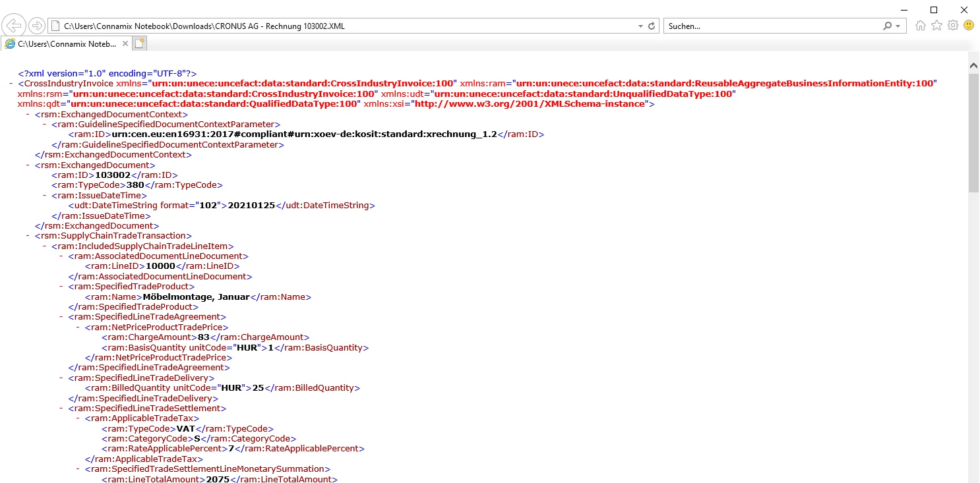Refresh the page with the reload icon
The height and width of the screenshot is (483, 980).
(x=652, y=26)
